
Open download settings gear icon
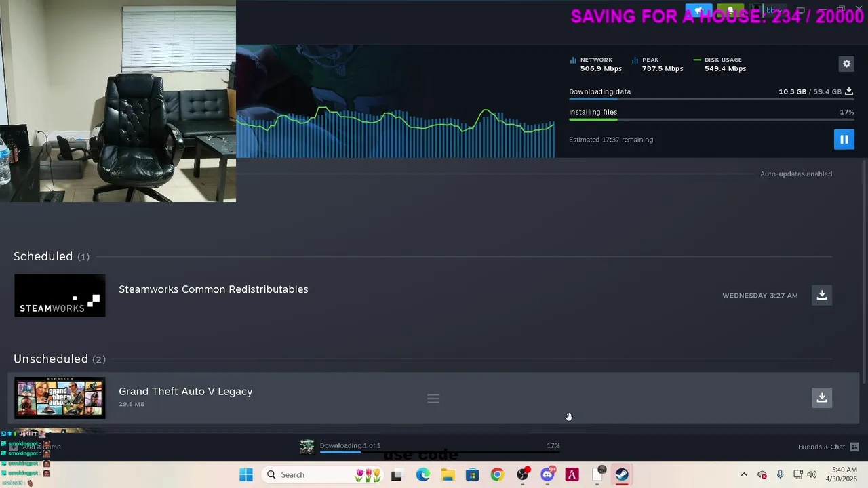pos(846,64)
